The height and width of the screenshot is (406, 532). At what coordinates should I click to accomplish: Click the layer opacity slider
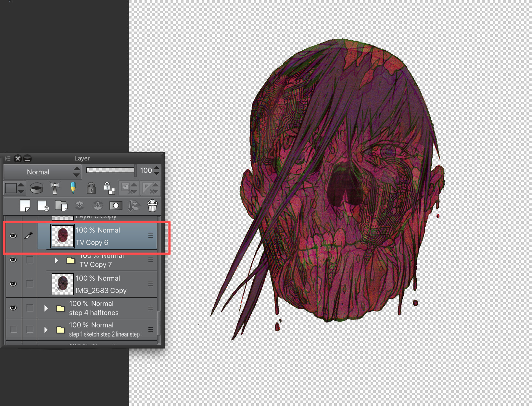tap(110, 170)
